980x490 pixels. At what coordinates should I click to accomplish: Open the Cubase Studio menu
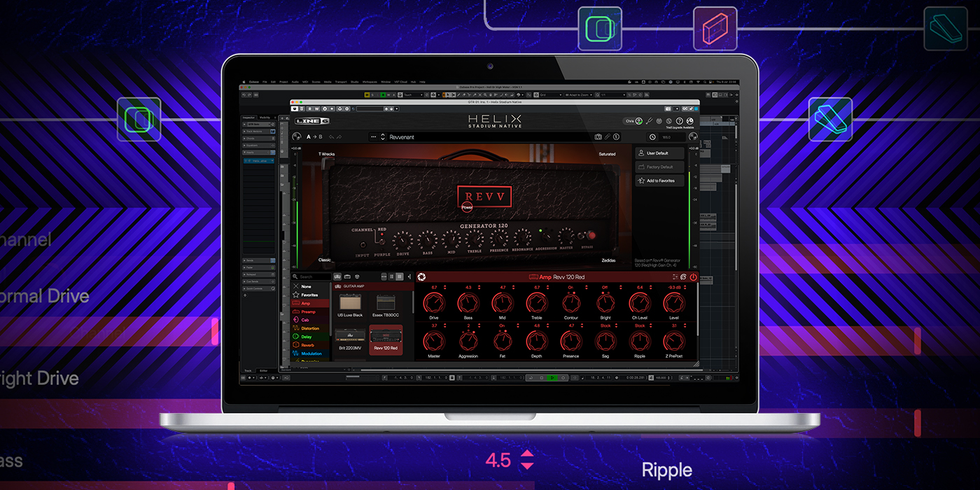pyautogui.click(x=354, y=82)
